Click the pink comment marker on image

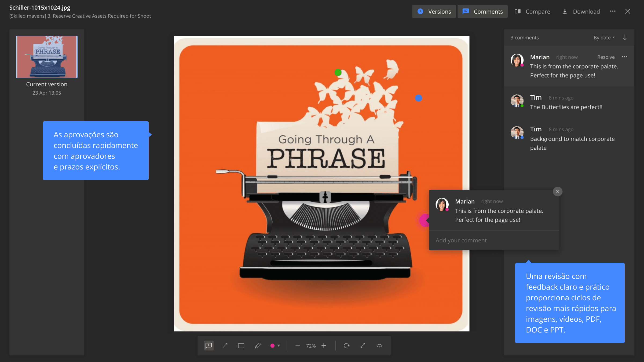[425, 220]
